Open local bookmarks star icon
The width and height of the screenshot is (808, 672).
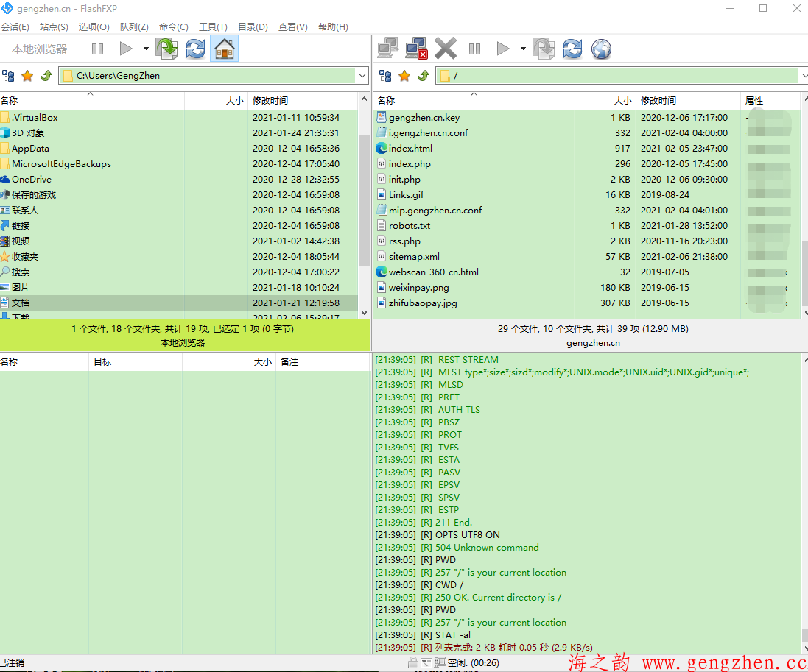[27, 76]
